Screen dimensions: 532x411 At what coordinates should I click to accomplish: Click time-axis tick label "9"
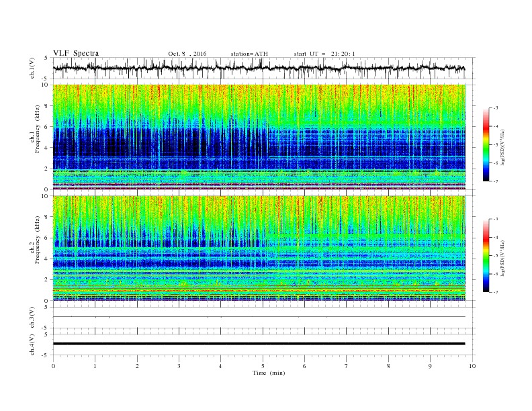430,366
